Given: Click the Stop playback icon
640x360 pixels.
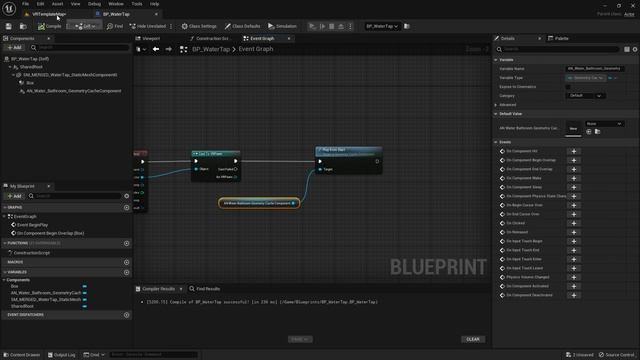Looking at the screenshot, I should 331,26.
